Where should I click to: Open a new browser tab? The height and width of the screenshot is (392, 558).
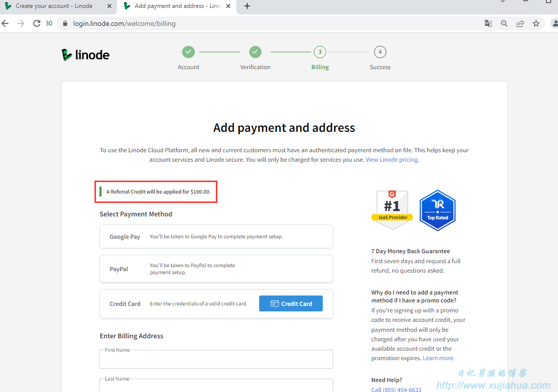[x=247, y=6]
